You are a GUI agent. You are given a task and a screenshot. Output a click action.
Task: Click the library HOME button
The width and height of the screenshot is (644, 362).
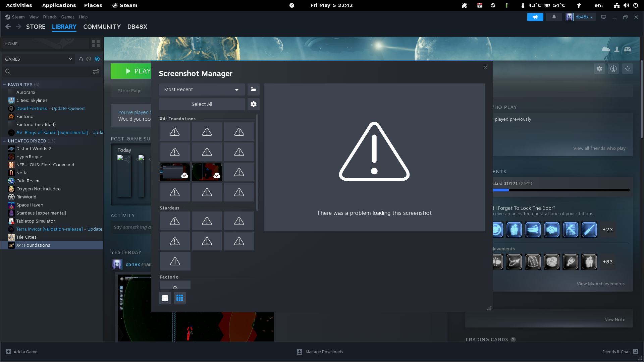[46, 44]
